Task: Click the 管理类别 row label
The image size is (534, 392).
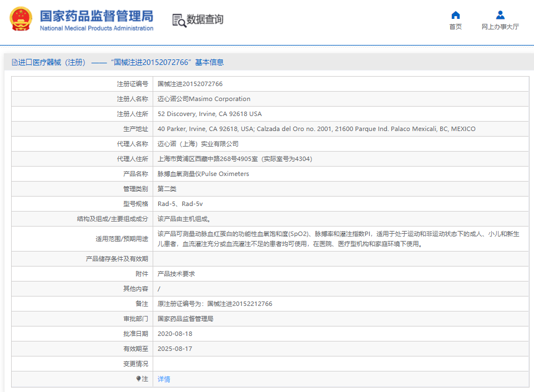Action: point(135,189)
